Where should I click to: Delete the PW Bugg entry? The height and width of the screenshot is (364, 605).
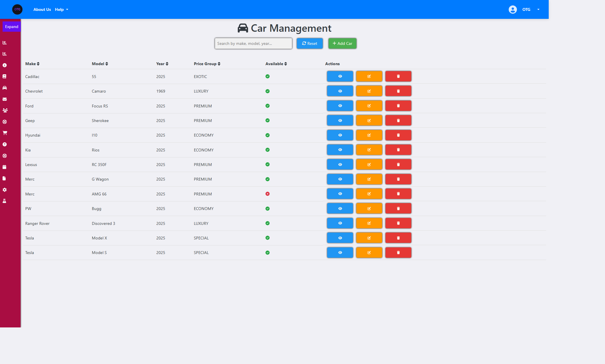point(398,209)
